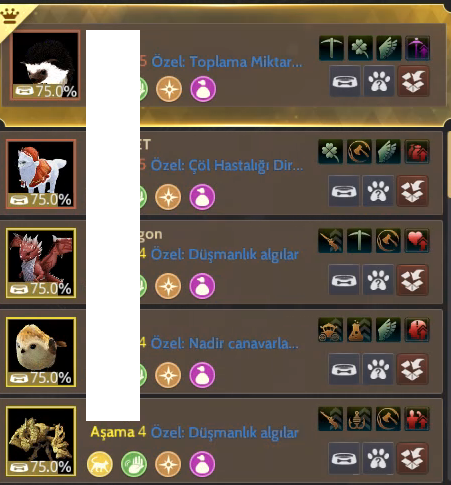The height and width of the screenshot is (485, 451).
Task: Click red heart skill icon on dragon row
Action: tap(417, 241)
